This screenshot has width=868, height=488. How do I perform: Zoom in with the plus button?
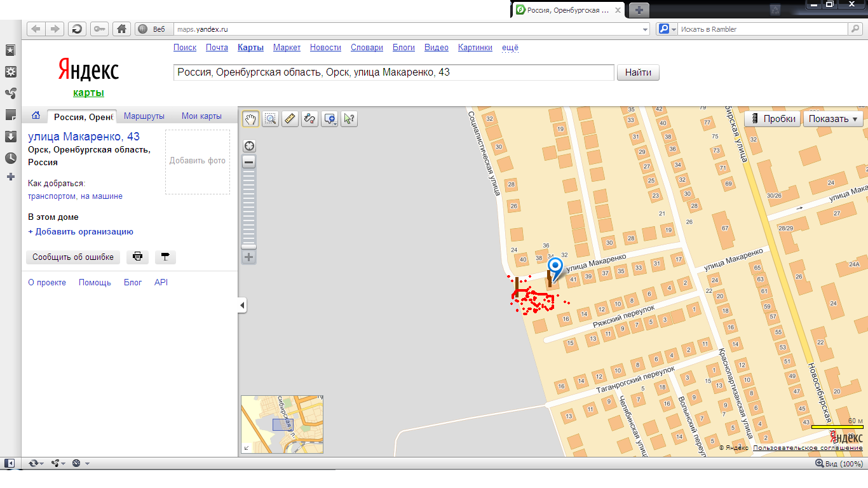pyautogui.click(x=249, y=257)
